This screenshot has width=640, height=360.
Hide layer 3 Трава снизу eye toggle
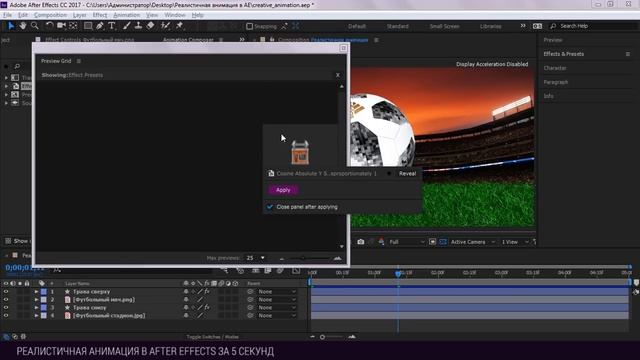(x=6, y=308)
